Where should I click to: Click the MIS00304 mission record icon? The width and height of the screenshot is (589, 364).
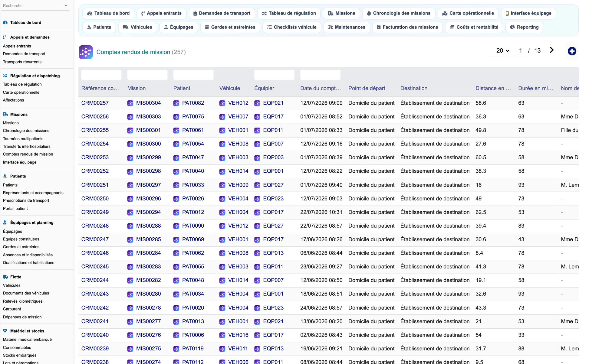pyautogui.click(x=130, y=103)
